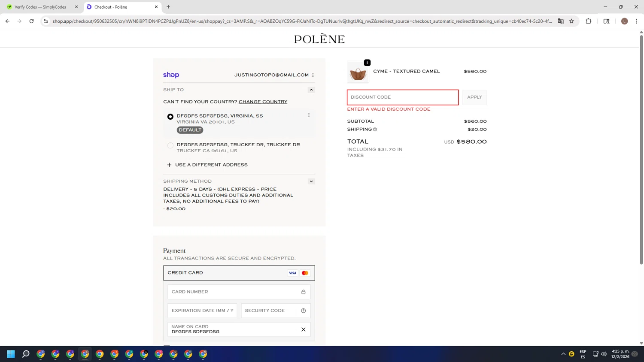644x362 pixels.
Task: Click the Visa card icon
Action: tap(292, 273)
